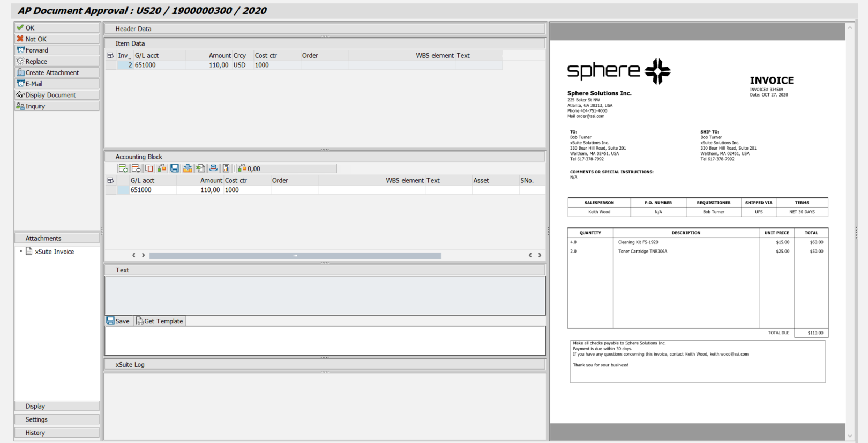
Task: Click the Excel export icon in Accounting Block
Action: pos(200,168)
